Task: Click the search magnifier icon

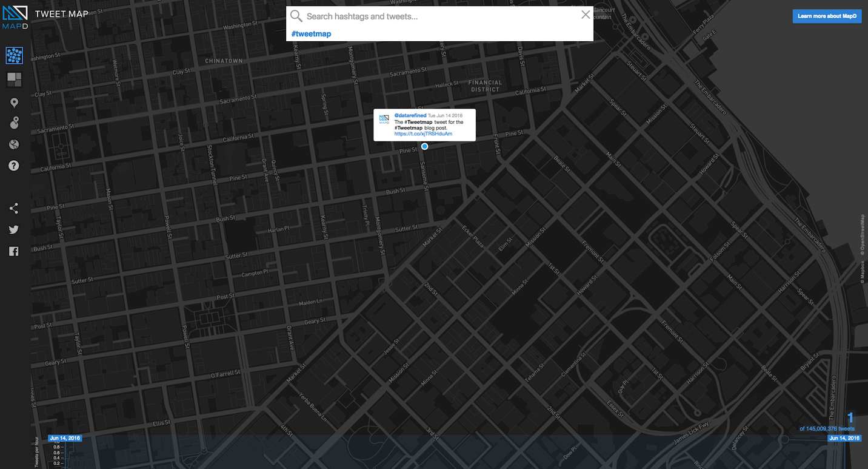Action: [x=296, y=16]
